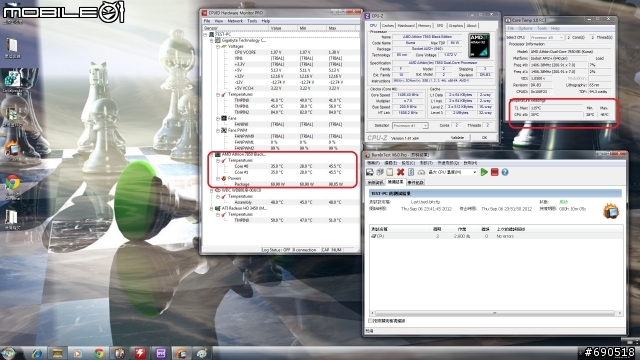Collapse the motherboard Temperatures node
Viewport: 640px width, 360px height.
[x=218, y=94]
